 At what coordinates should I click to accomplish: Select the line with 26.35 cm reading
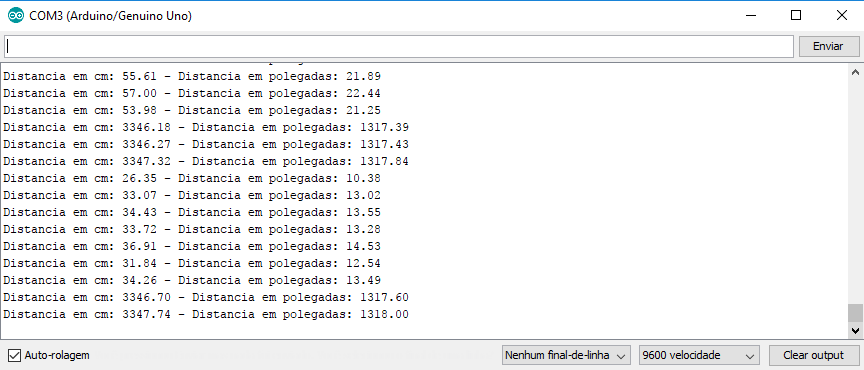[x=192, y=179]
